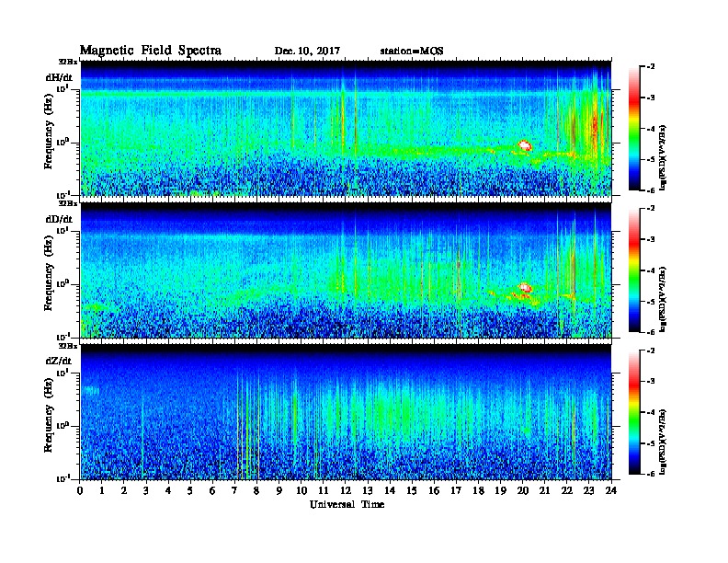Click the log PSD axis title beside the dZ/dt color scale
728x563 pixels.
664,442
